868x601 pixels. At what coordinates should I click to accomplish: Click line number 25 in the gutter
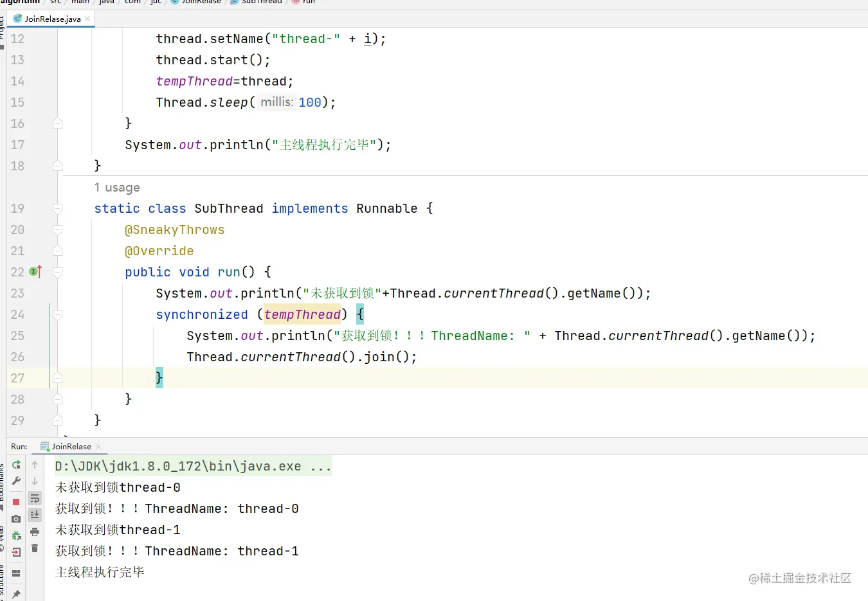[17, 336]
